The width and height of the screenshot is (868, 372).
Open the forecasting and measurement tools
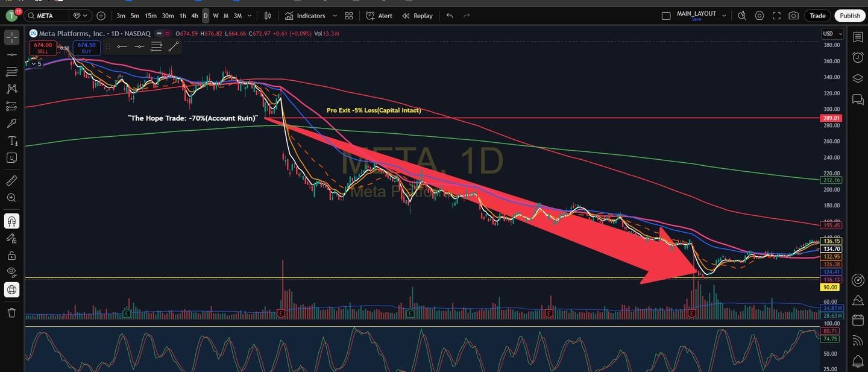tap(11, 106)
